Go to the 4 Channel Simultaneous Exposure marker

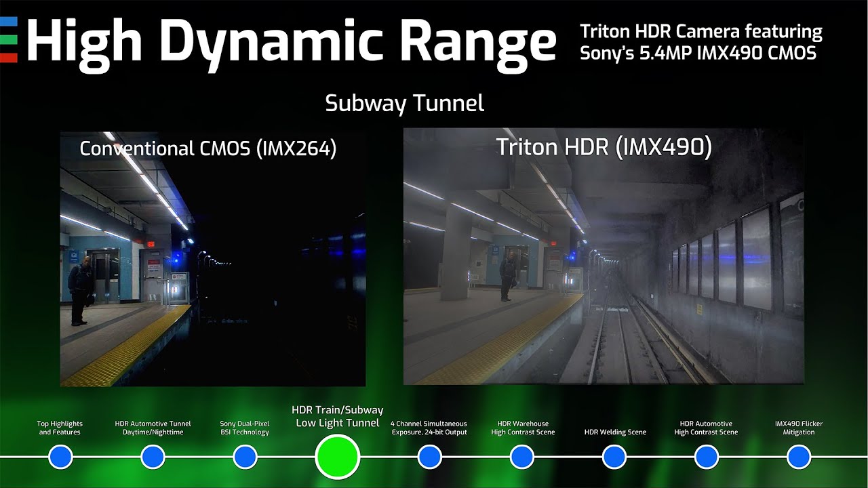[x=429, y=457]
